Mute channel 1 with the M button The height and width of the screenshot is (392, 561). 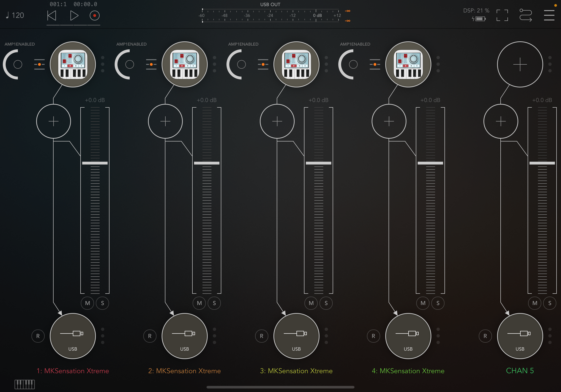click(x=87, y=303)
